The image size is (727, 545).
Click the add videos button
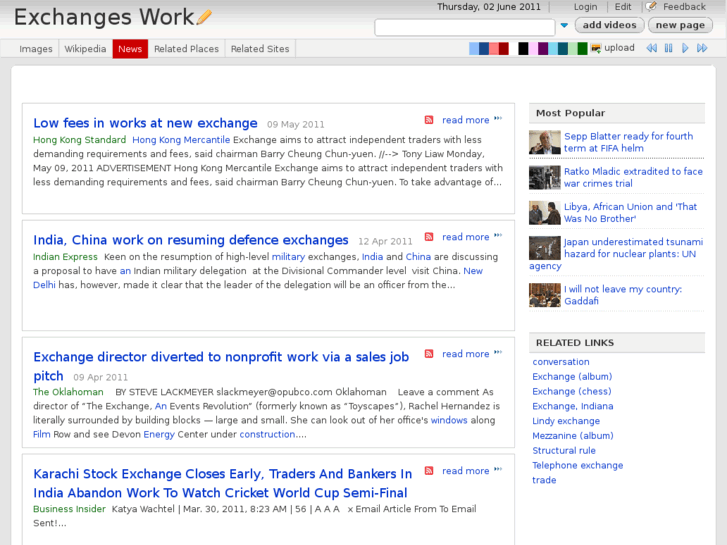pyautogui.click(x=609, y=25)
